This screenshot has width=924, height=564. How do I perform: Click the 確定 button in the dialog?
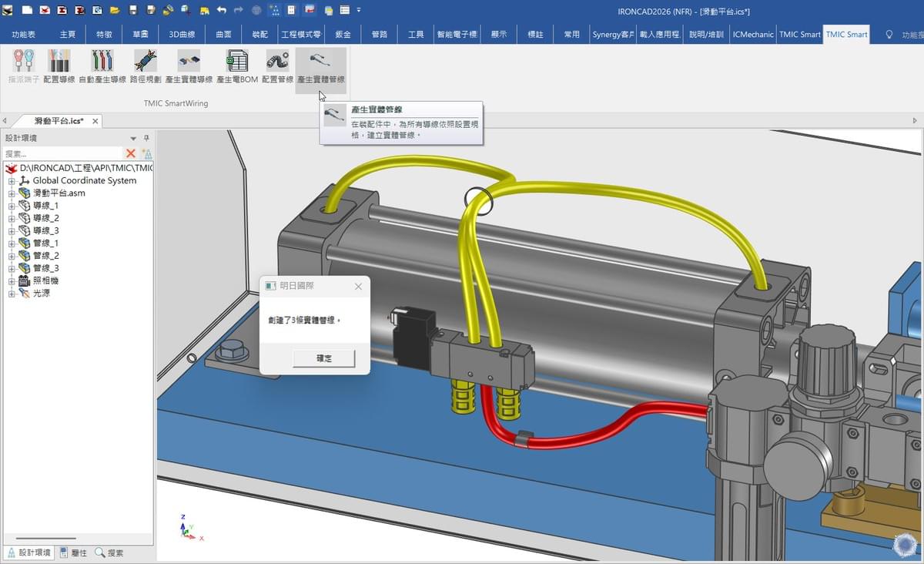[324, 358]
